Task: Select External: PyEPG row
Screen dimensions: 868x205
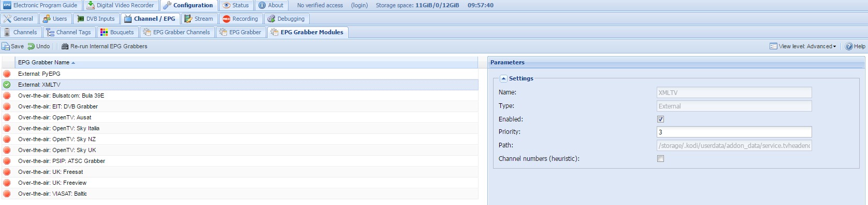Action: click(239, 74)
